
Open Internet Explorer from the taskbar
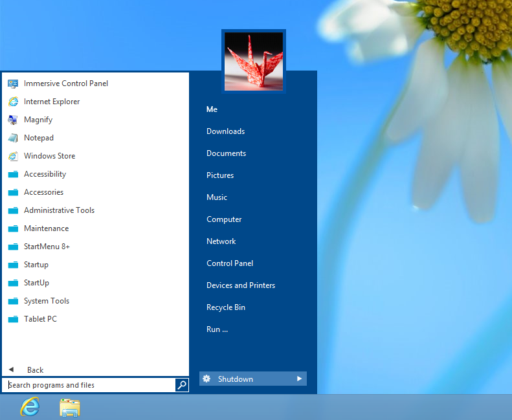pos(30,406)
